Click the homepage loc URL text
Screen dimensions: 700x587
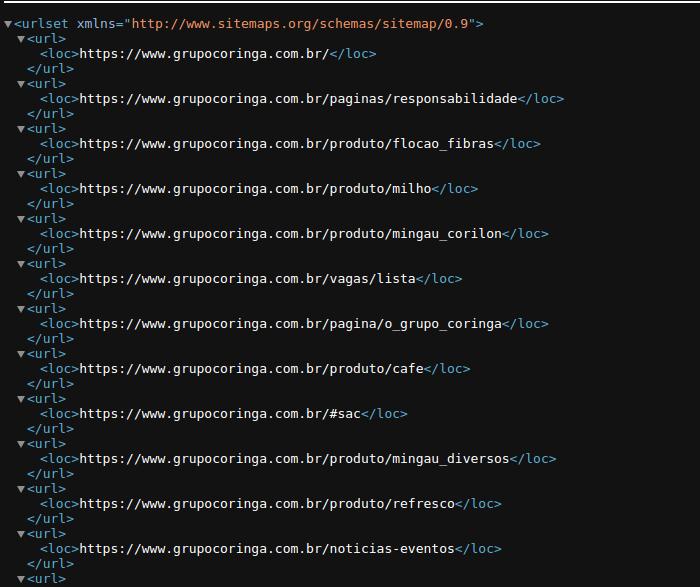204,54
